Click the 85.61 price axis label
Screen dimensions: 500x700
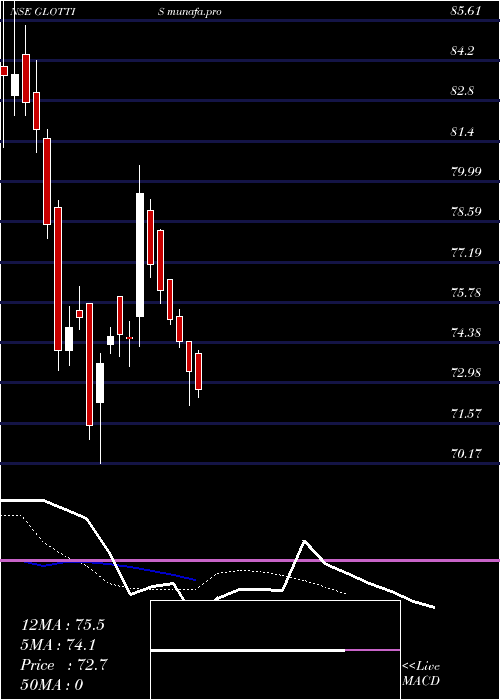[466, 11]
